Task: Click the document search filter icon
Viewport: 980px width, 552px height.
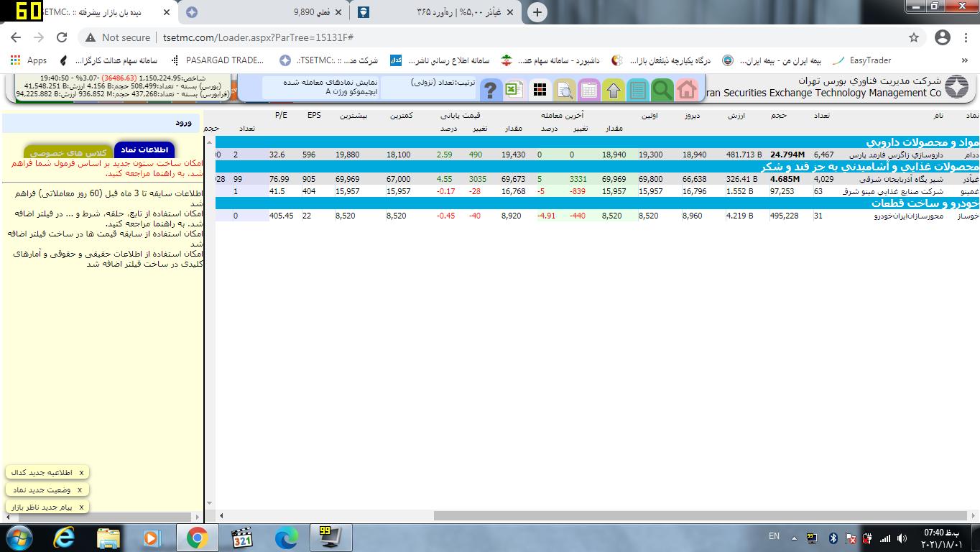Action: click(x=564, y=90)
